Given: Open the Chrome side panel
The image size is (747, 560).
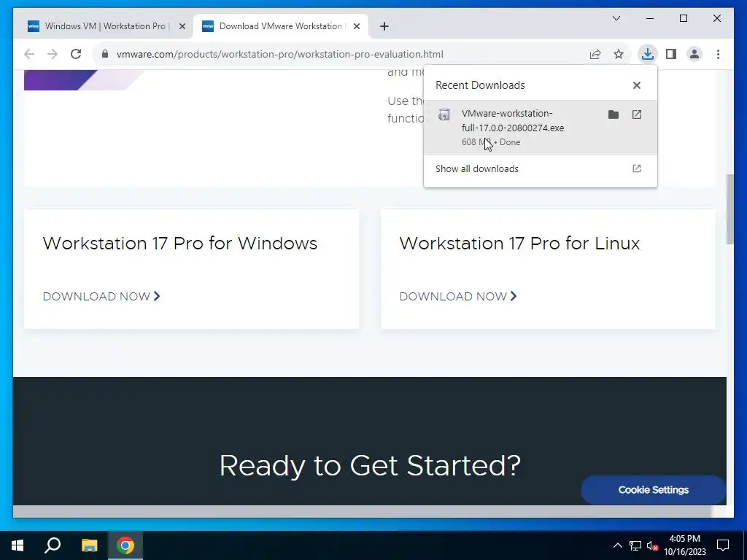Looking at the screenshot, I should pos(671,54).
